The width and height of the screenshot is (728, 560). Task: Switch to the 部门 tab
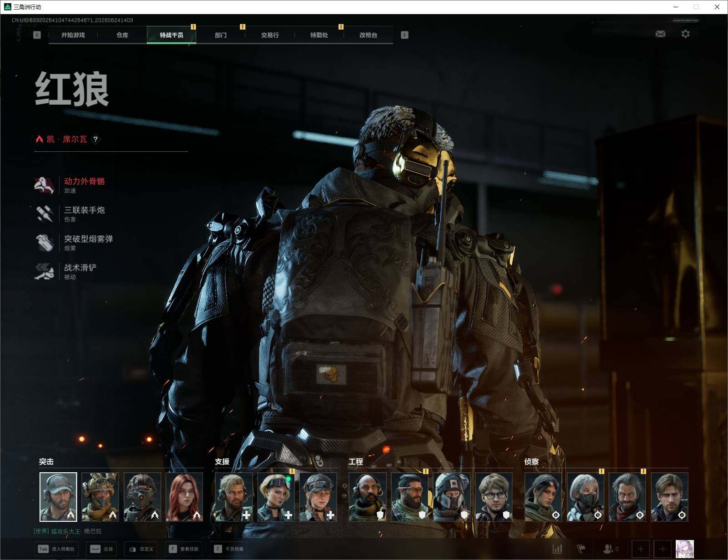(221, 35)
